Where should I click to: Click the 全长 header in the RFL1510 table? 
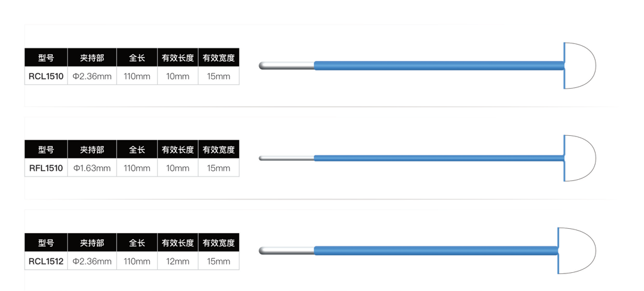point(137,150)
